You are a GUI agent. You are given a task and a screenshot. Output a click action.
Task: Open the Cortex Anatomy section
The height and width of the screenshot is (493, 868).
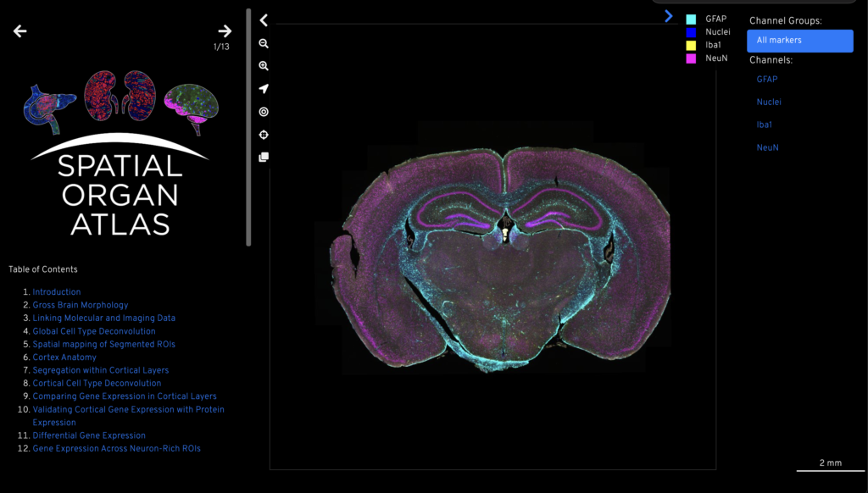pyautogui.click(x=64, y=357)
